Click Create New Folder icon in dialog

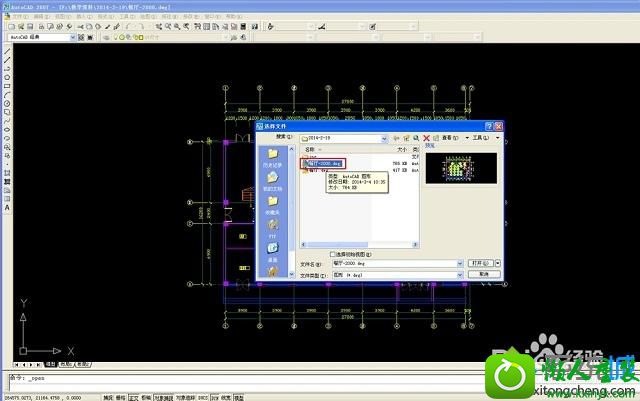(x=436, y=138)
